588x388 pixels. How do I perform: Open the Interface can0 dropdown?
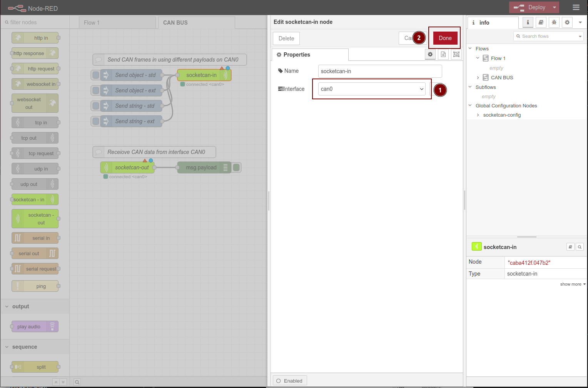(x=372, y=89)
